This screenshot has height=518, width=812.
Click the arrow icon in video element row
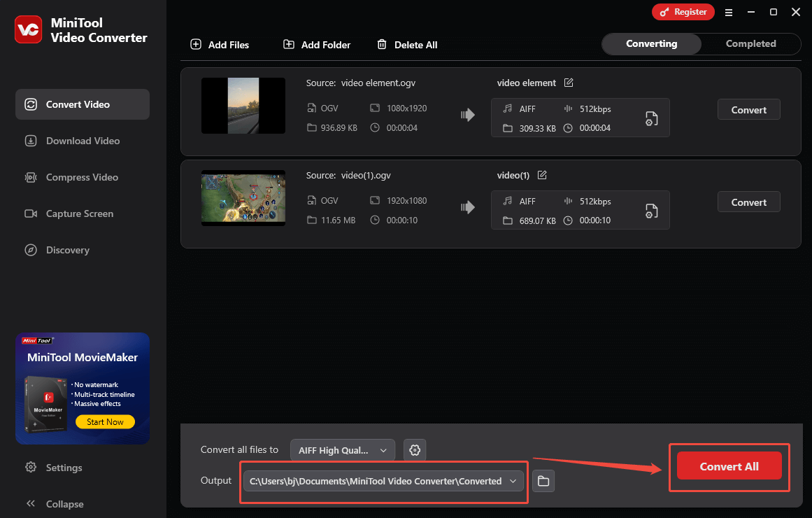[468, 115]
